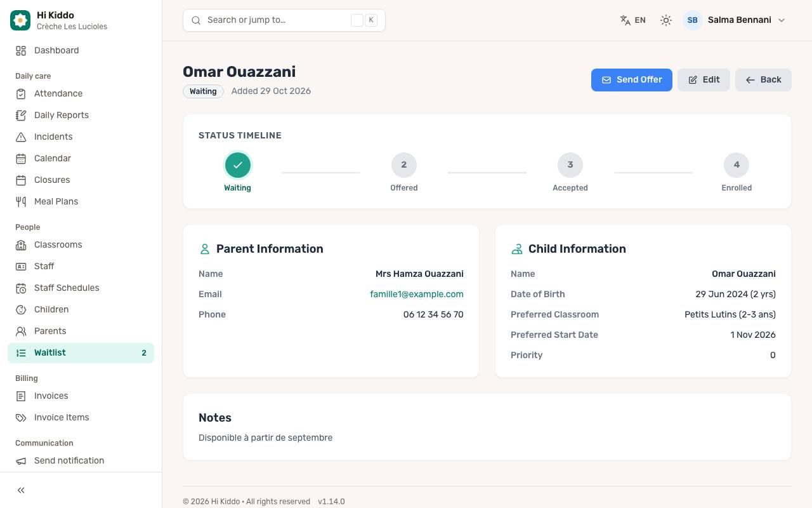Screen dimensions: 812x508
Task: Click the Invoice Items tag icon
Action: (21, 418)
